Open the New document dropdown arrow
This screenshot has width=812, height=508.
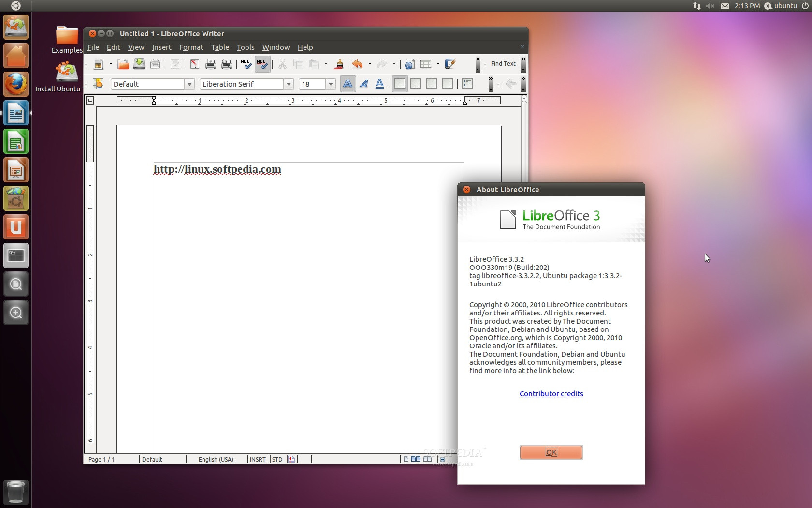(111, 64)
